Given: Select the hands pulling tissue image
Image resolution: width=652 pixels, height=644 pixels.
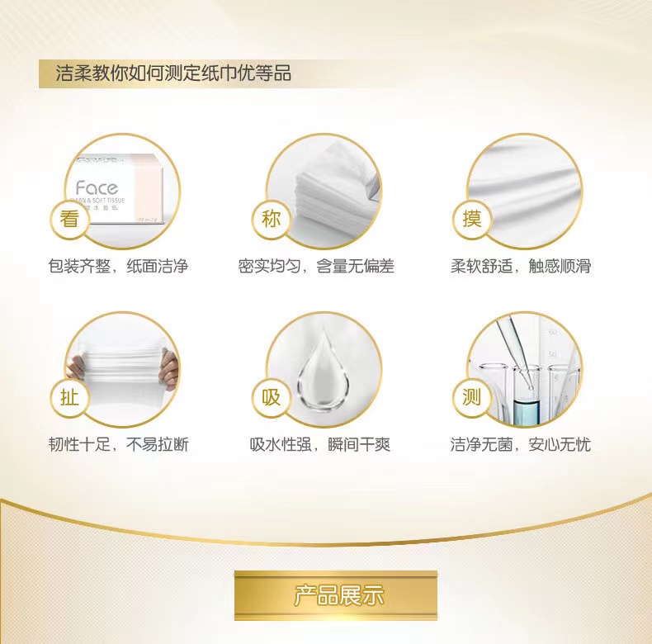Looking at the screenshot, I should (x=123, y=369).
